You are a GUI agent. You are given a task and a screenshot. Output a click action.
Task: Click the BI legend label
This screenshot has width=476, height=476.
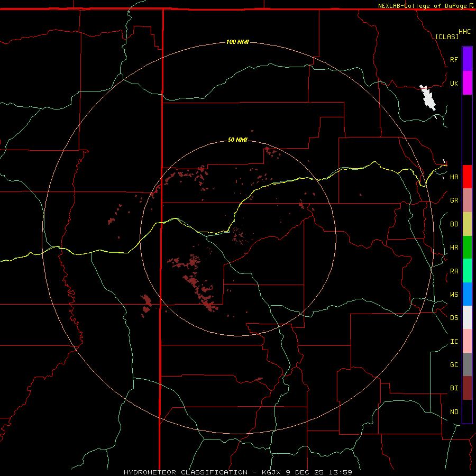[454, 388]
